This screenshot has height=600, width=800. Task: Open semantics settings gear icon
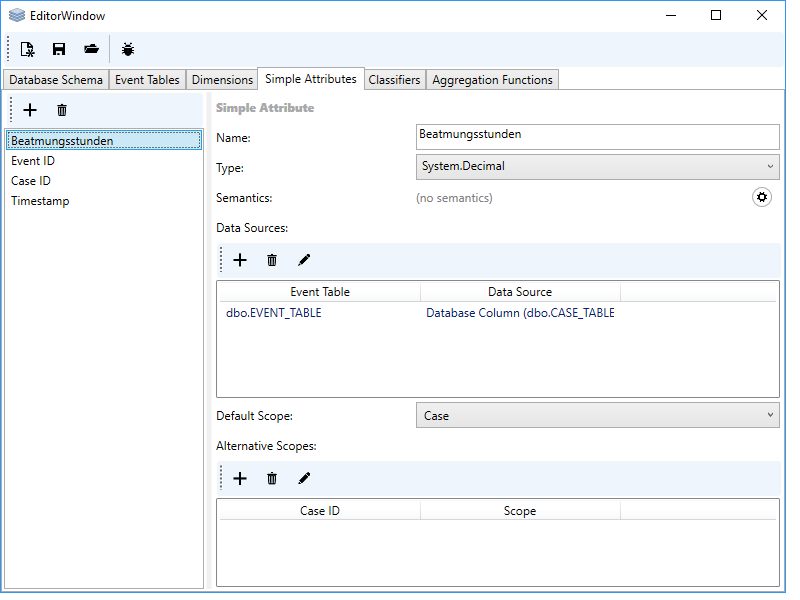click(762, 197)
